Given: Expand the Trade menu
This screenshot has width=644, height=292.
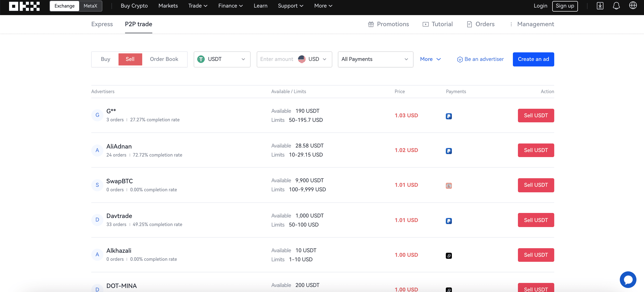Looking at the screenshot, I should click(x=198, y=6).
